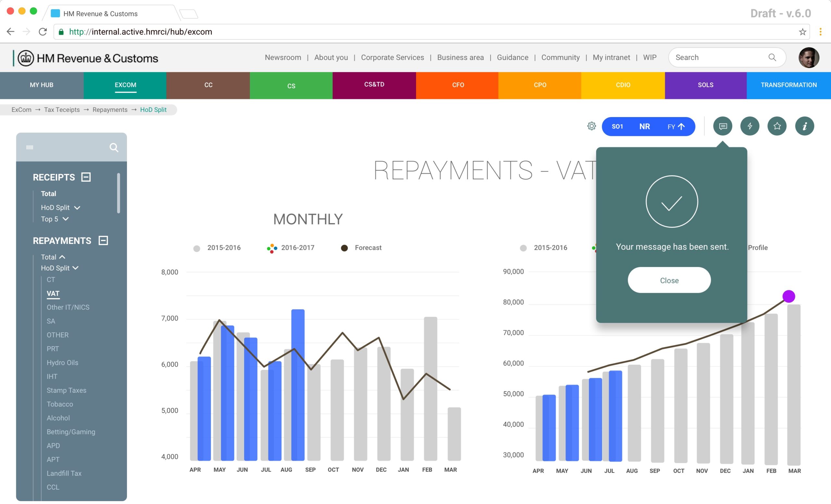Collapse the REPAYMENTS section

103,241
